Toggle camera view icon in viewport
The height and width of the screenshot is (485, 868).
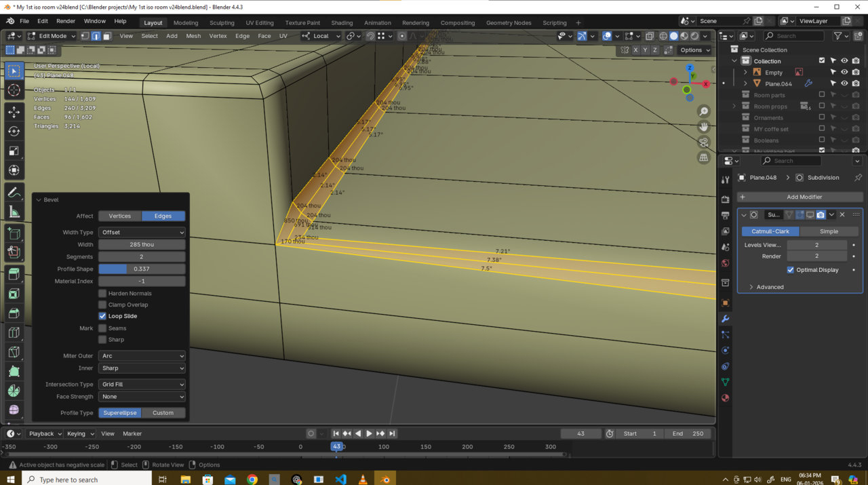click(704, 142)
